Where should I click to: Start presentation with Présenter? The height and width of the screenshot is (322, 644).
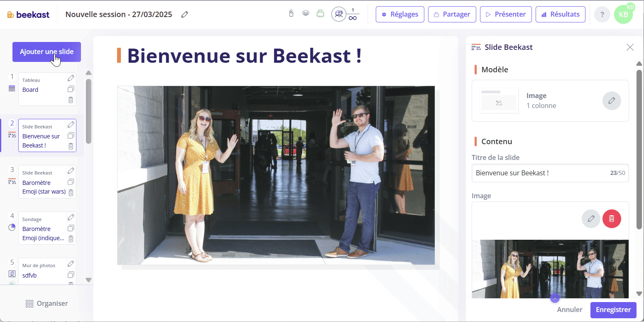tap(506, 14)
